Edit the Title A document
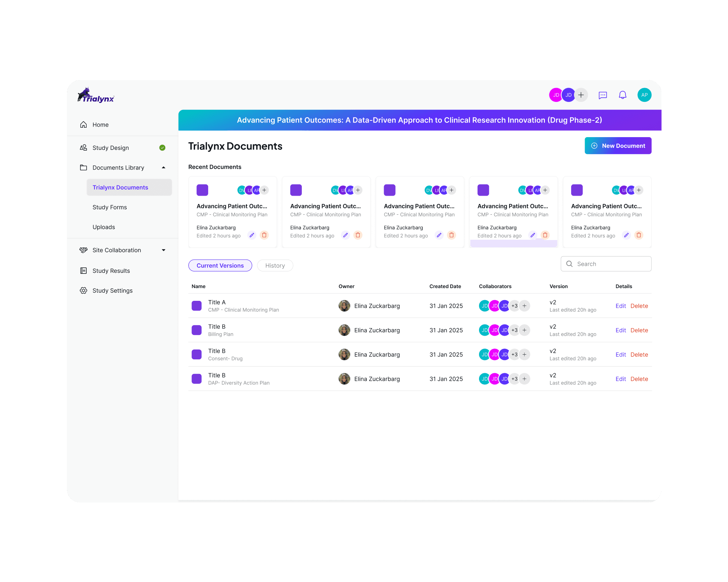Screen dimensions: 728x582 [621, 306]
